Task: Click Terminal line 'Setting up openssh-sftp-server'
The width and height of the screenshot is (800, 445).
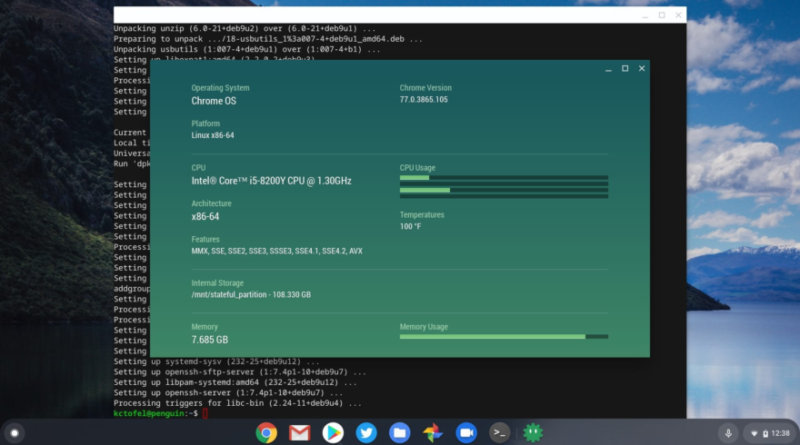Action: click(240, 372)
